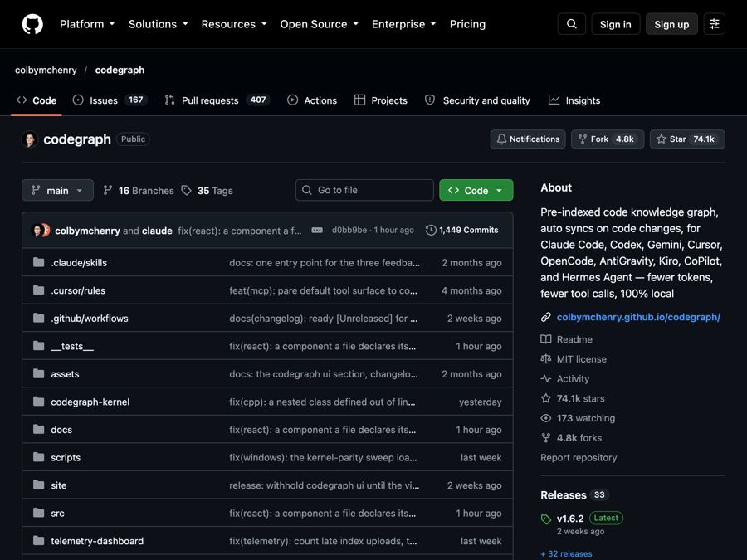Viewport: 747px width, 560px height.
Task: Switch to the Issues tab
Action: point(110,100)
